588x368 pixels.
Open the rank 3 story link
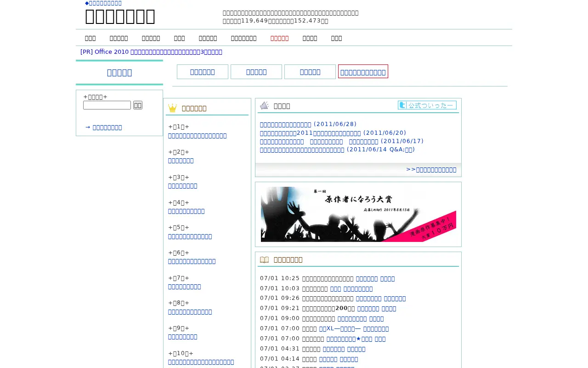183,186
